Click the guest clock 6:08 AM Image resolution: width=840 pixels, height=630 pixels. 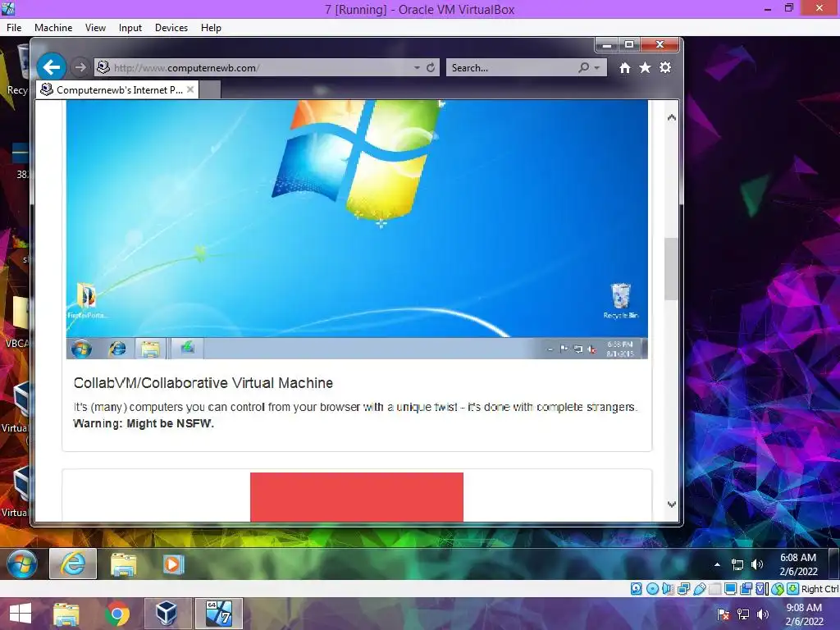[x=797, y=558]
